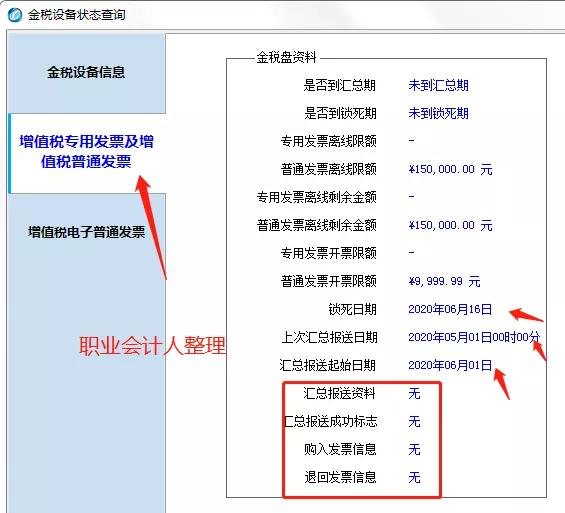
Task: Click the 普通发票离线限额 label
Action: coord(329,169)
